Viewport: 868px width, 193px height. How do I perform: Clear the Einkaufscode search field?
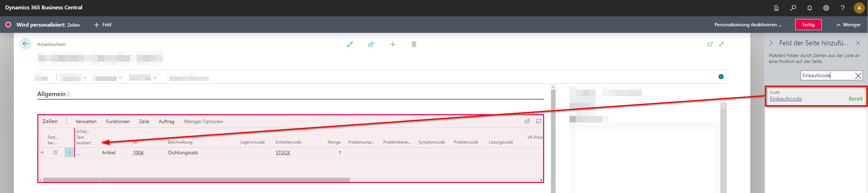click(858, 76)
